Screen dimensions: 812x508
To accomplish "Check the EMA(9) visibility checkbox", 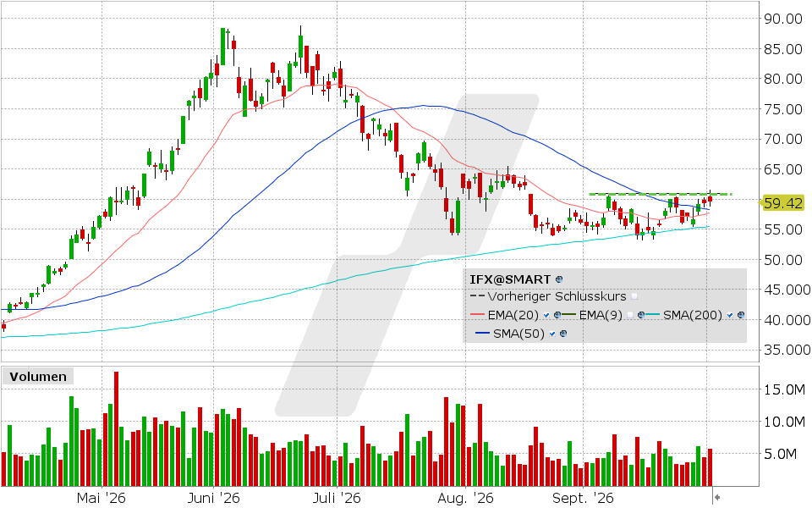I will pyautogui.click(x=630, y=315).
